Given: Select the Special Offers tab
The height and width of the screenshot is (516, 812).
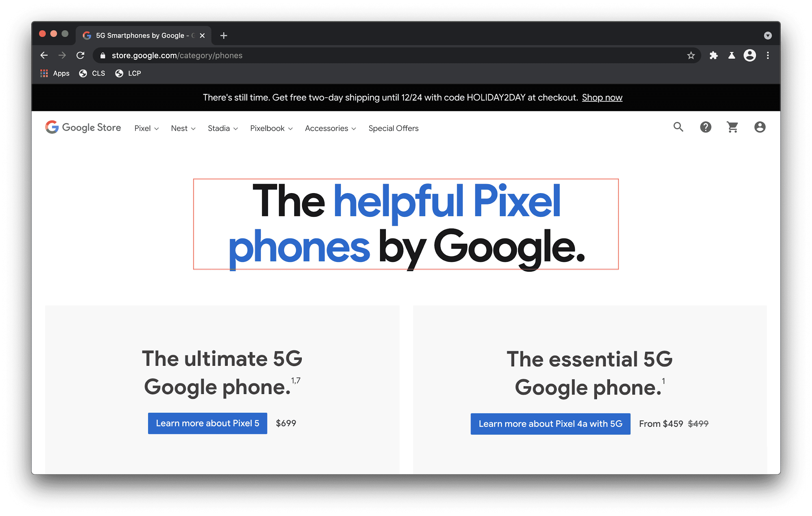Looking at the screenshot, I should coord(394,128).
